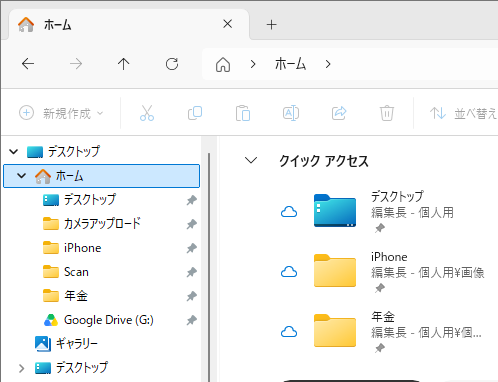Click cloud status icon for デスクトップ
The width and height of the screenshot is (498, 382).
289,212
